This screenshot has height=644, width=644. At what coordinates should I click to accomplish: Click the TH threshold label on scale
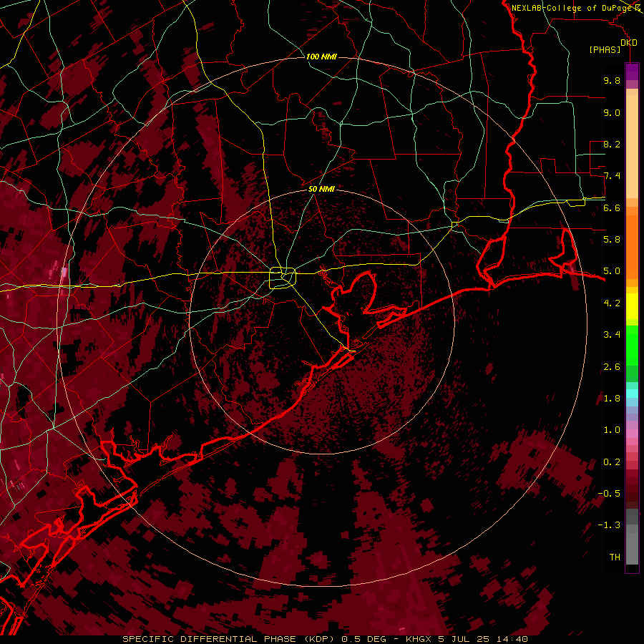pyautogui.click(x=615, y=557)
